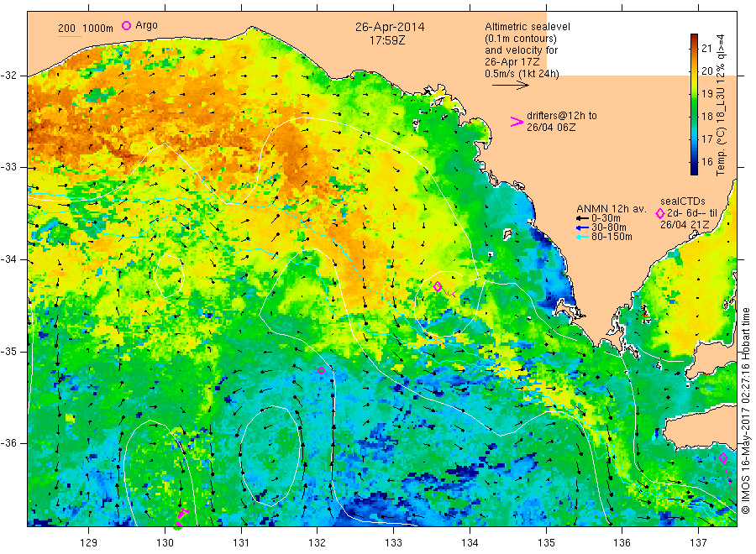The width and height of the screenshot is (756, 554).
Task: Click the longitude axis label '131'
Action: click(241, 543)
